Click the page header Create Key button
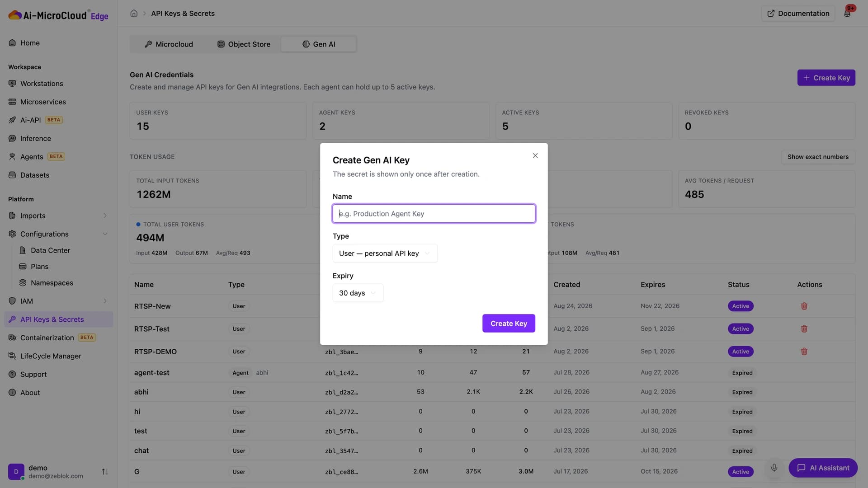 click(x=826, y=78)
